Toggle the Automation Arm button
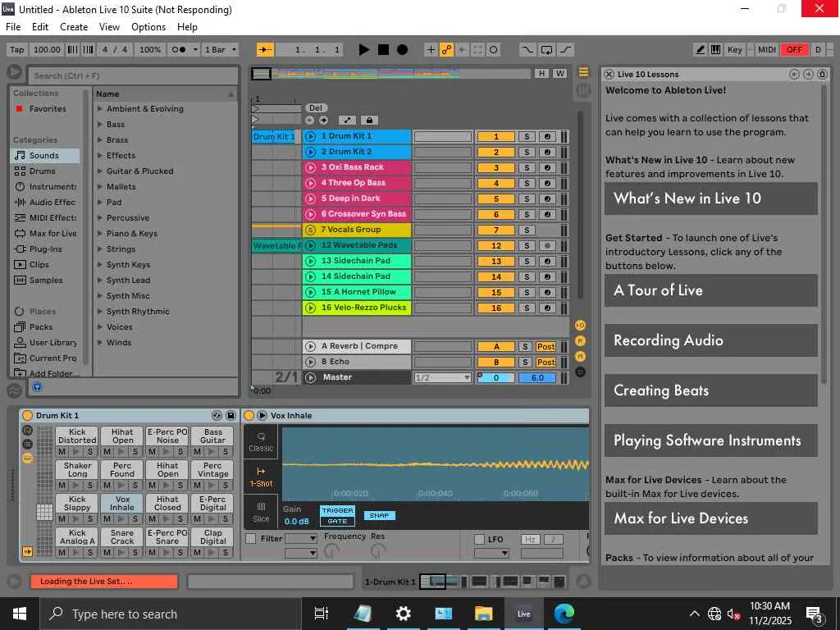The width and height of the screenshot is (840, 630). pyautogui.click(x=446, y=50)
